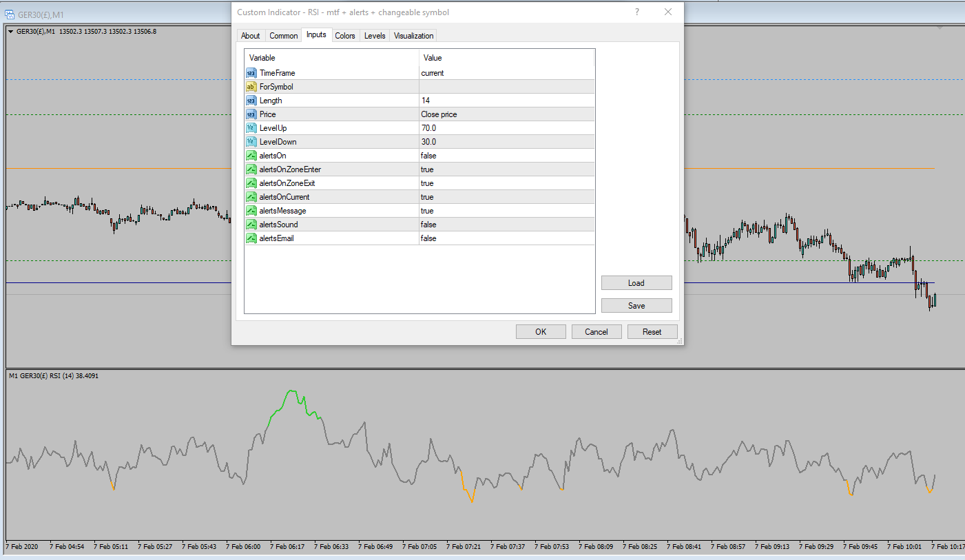Click the '7 Feb 09:45' time axis label
The image size is (965, 560).
click(x=860, y=547)
